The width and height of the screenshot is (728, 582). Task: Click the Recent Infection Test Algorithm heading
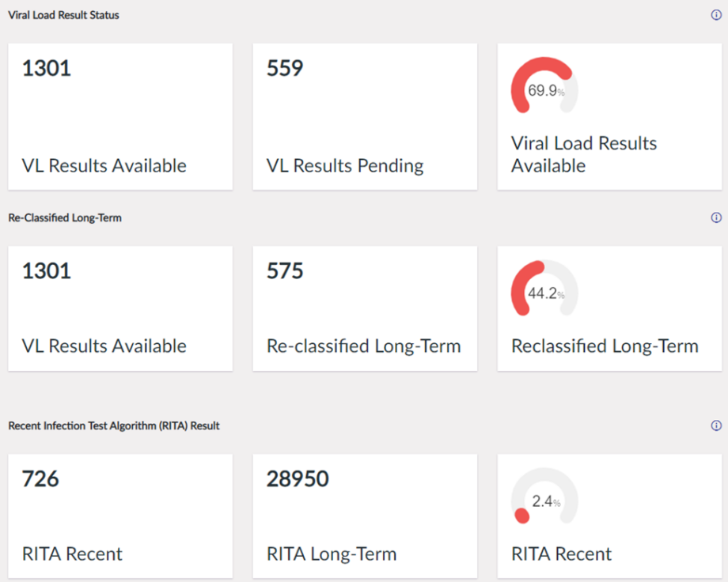point(114,425)
